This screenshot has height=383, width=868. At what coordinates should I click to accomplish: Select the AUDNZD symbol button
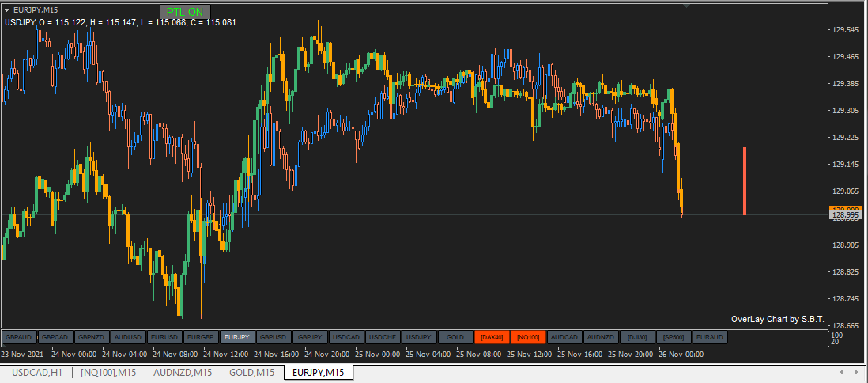[601, 337]
